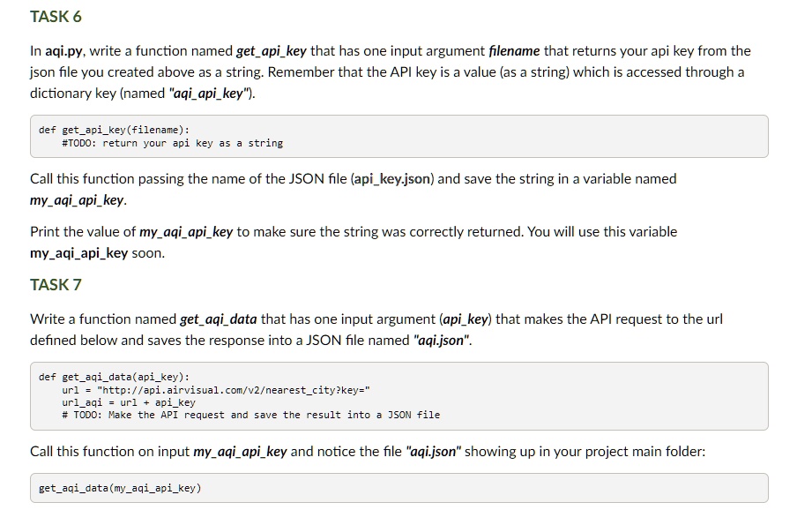Click the bold italic get_api_key function name

point(272,51)
